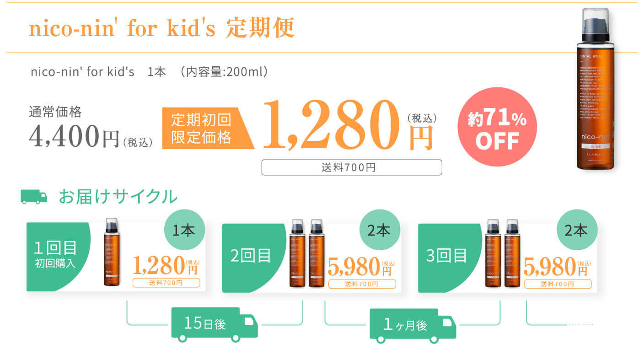Image resolution: width=644 pixels, height=344 pixels.
Task: Click the 1ヶ月後 delivery truck icon
Action: [x=412, y=326]
